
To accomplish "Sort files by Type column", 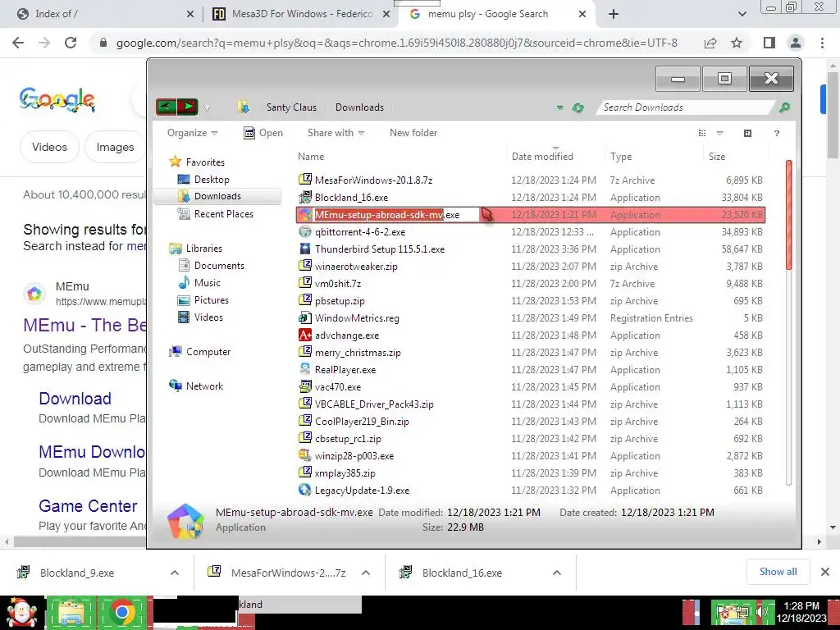I will pos(621,157).
